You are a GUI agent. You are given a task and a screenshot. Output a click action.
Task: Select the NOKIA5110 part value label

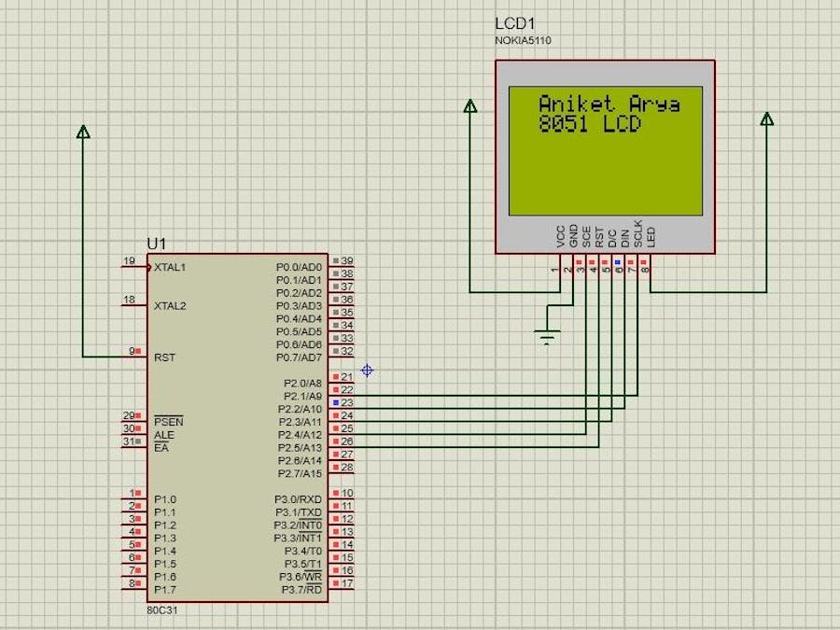pyautogui.click(x=523, y=41)
